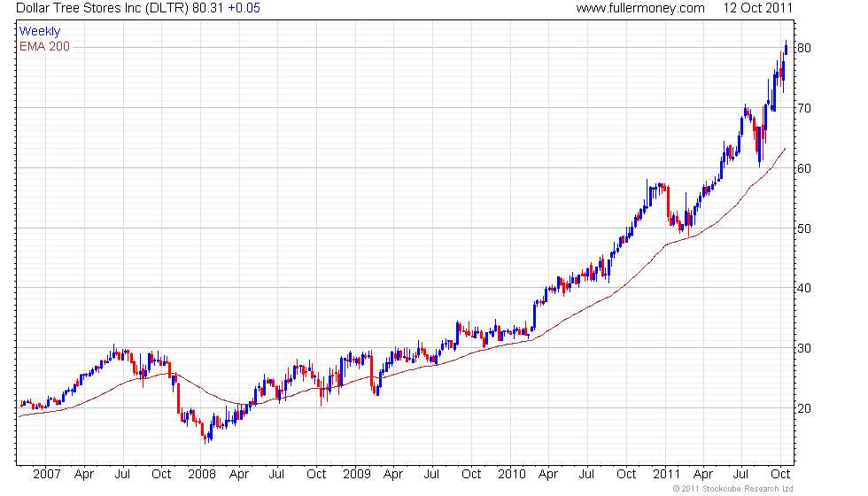Click the price value 80.31
The width and height of the screenshot is (868, 496).
coord(207,8)
